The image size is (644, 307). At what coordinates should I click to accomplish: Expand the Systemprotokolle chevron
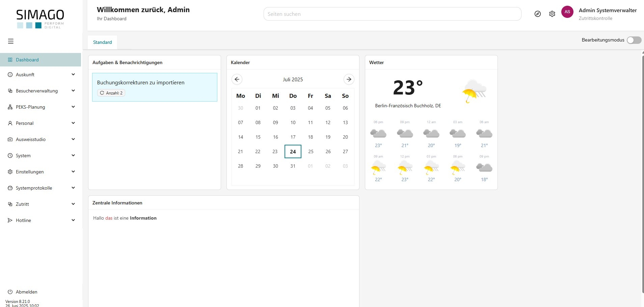pos(73,188)
